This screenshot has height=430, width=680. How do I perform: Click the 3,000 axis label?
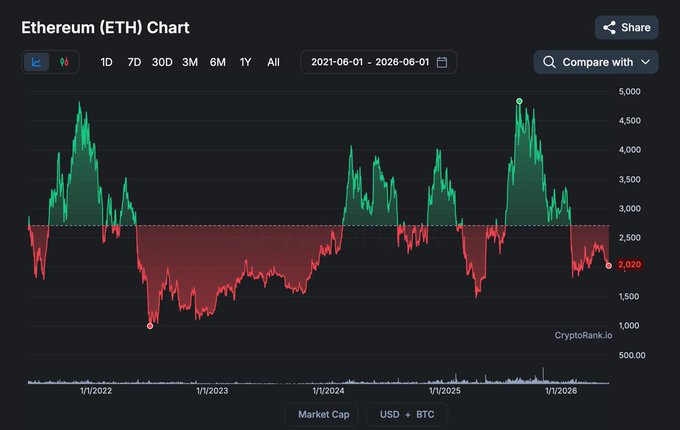[629, 208]
